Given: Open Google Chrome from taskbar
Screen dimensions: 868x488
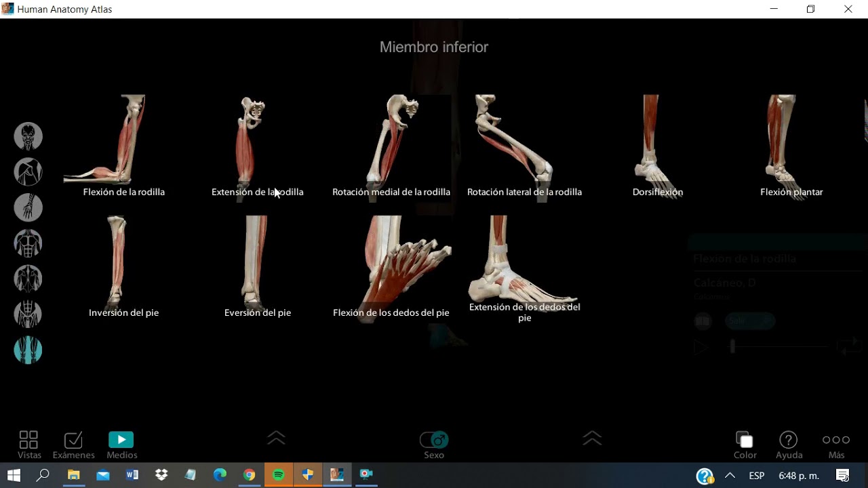Looking at the screenshot, I should (x=250, y=475).
